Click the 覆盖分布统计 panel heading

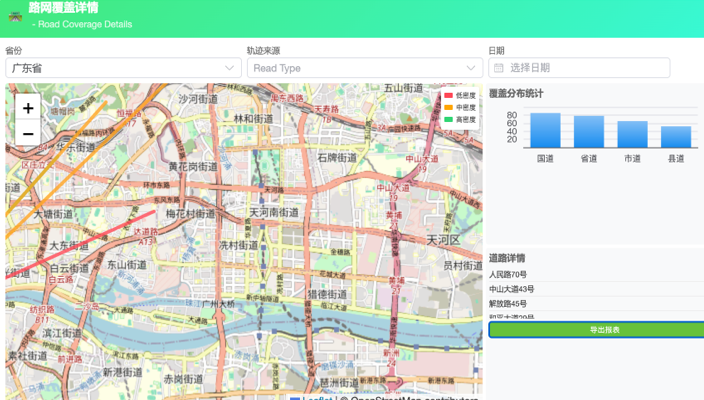click(x=516, y=93)
